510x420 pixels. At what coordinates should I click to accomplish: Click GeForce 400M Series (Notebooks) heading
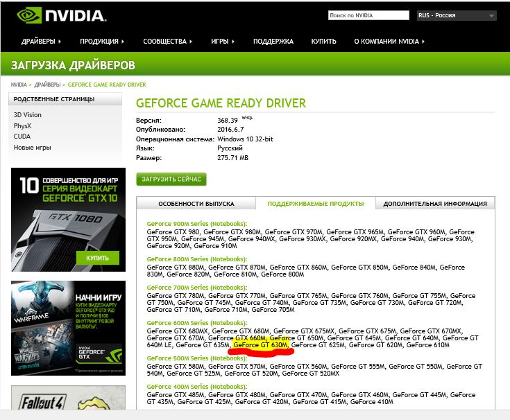pyautogui.click(x=197, y=387)
